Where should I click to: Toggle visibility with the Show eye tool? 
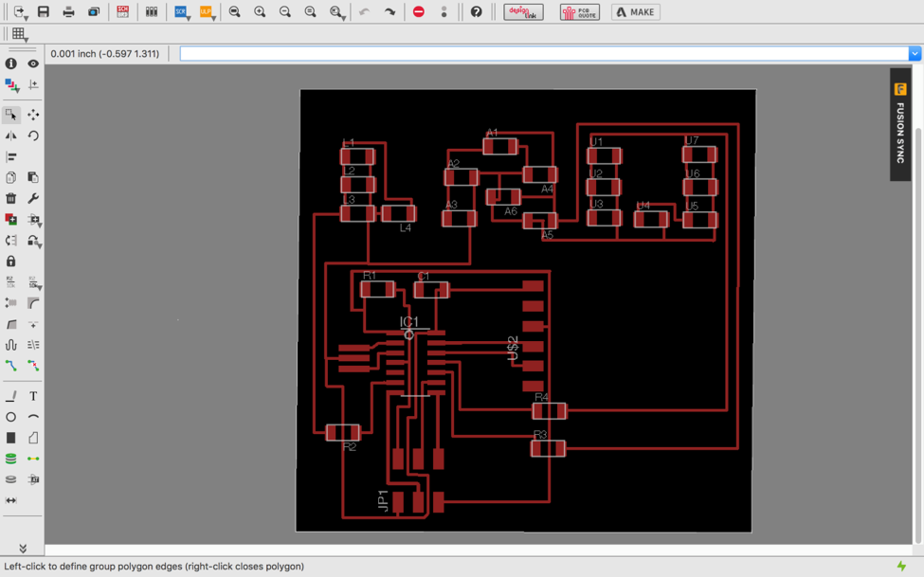pos(33,63)
